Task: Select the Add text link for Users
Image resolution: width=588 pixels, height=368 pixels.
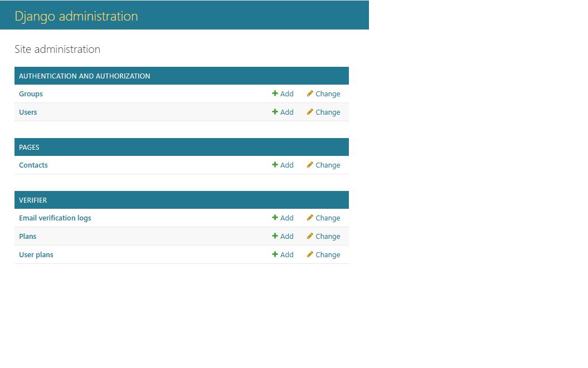Action: [287, 112]
